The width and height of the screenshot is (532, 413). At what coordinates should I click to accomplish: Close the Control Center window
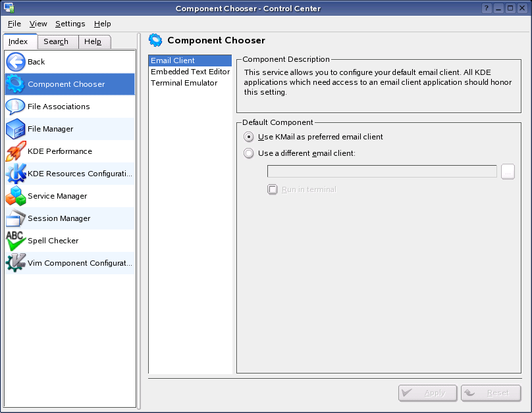(522, 8)
